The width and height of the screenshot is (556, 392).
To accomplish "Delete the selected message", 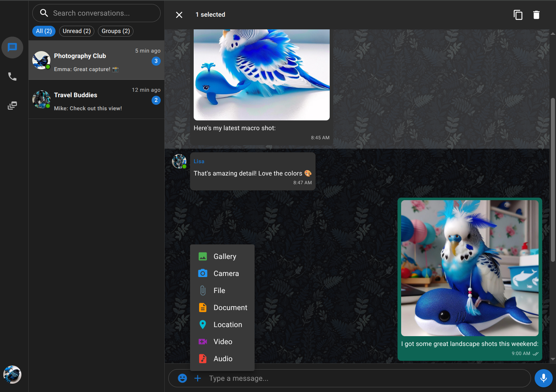I will point(536,15).
